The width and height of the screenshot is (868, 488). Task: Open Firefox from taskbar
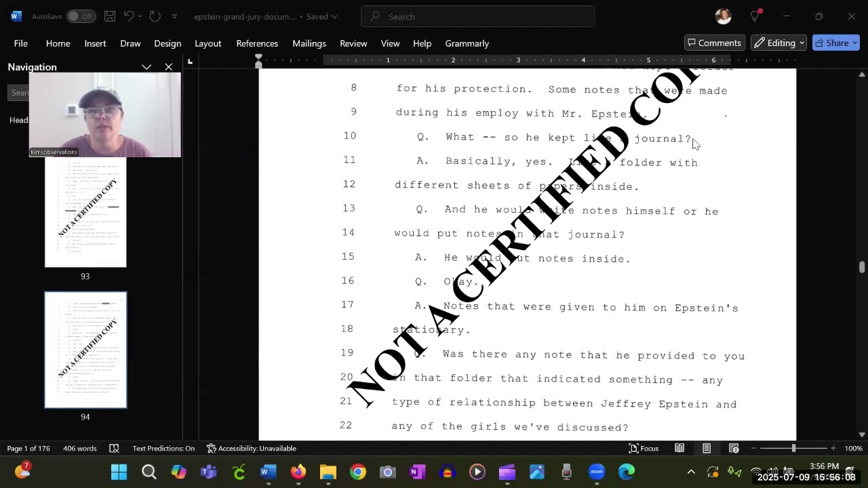point(298,472)
